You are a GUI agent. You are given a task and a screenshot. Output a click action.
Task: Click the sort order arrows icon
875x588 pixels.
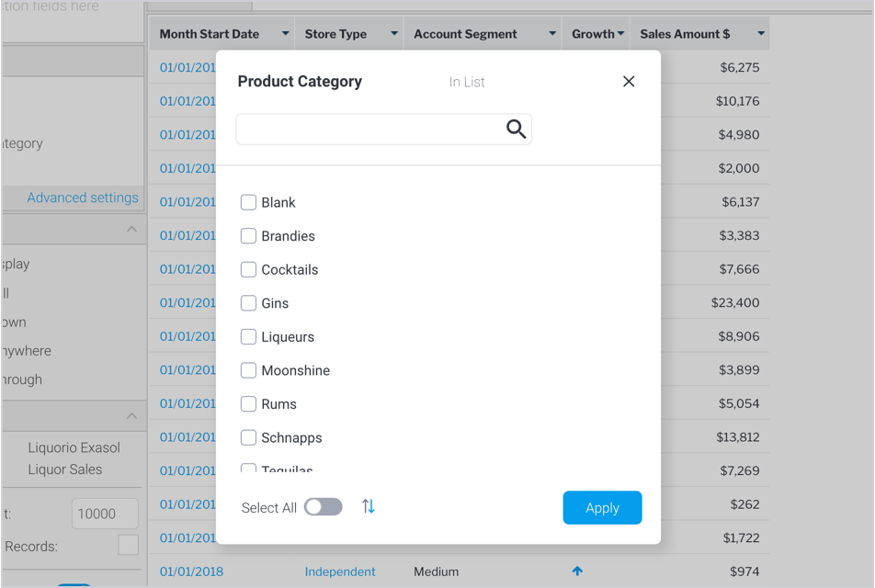click(x=369, y=506)
